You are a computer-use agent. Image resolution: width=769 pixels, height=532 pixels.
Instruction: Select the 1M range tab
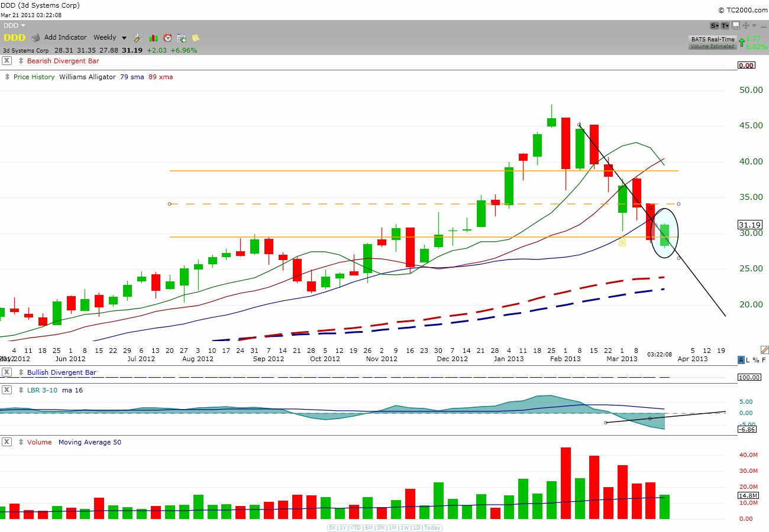pyautogui.click(x=392, y=528)
